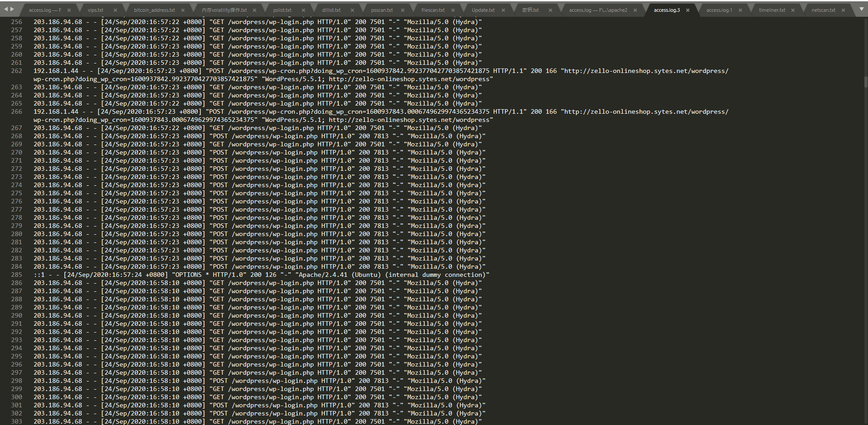Click line number 256 in the gutter
Image resolution: width=868 pixels, height=425 pixels.
[x=16, y=22]
